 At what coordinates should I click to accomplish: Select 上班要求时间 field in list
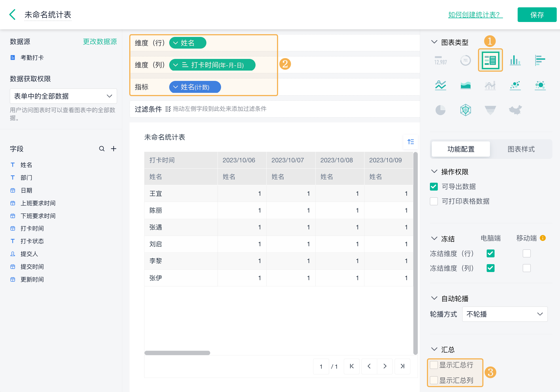[x=38, y=203]
